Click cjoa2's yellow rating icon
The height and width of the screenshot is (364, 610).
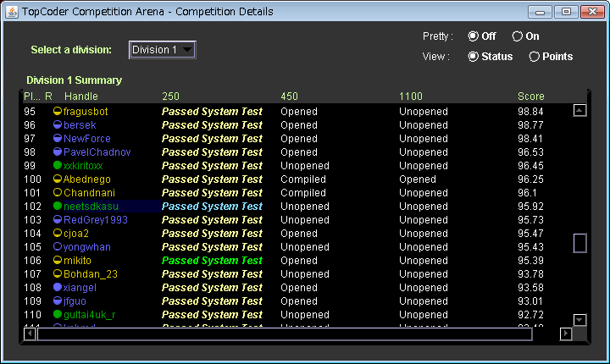[58, 234]
